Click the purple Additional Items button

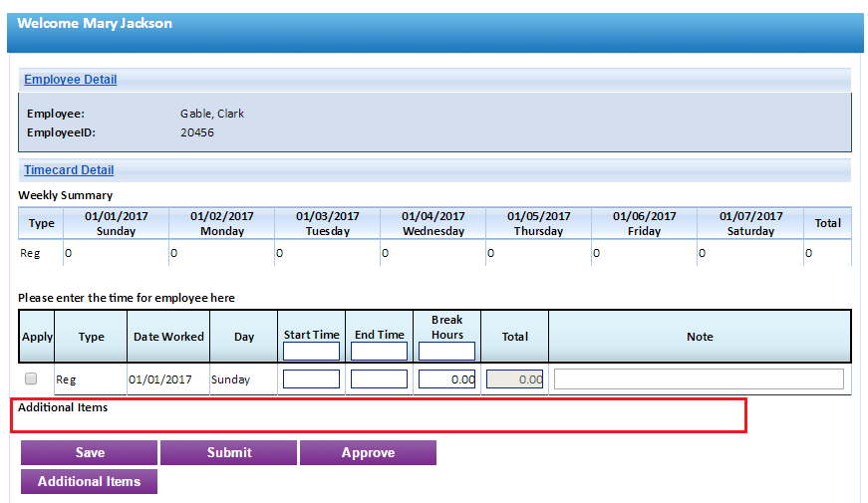[x=89, y=481]
